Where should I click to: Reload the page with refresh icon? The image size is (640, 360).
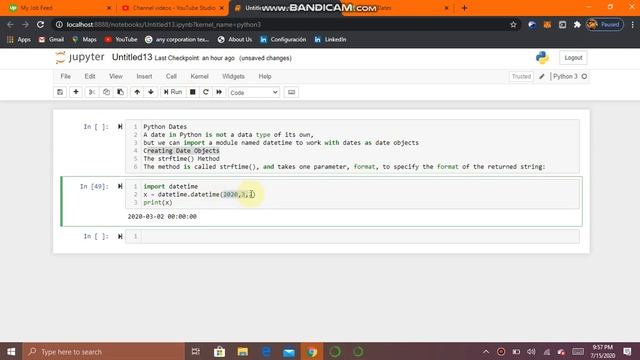point(40,24)
